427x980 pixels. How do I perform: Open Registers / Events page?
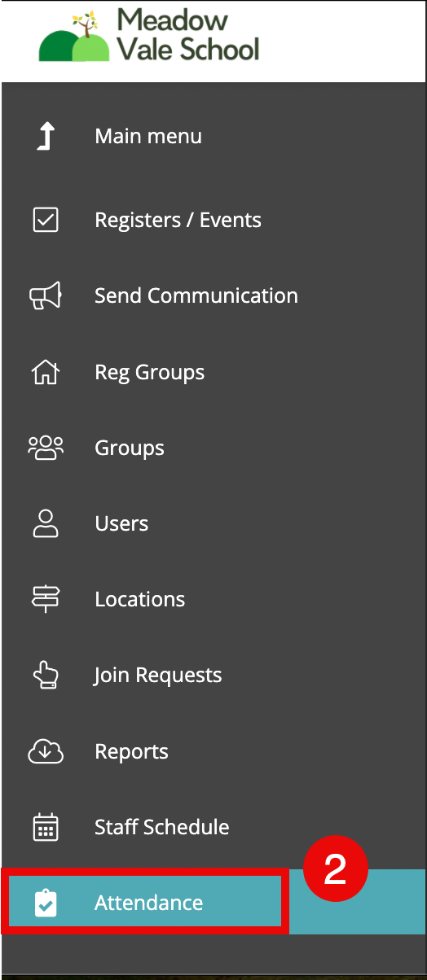click(178, 220)
